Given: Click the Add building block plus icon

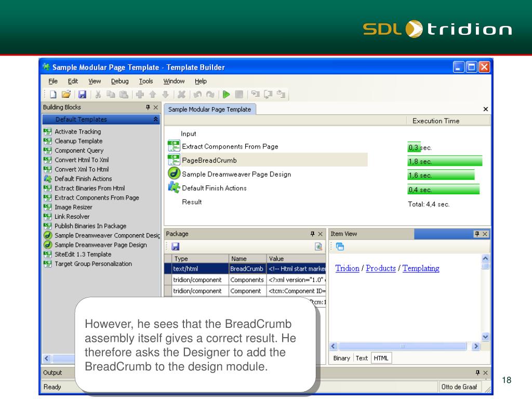Looking at the screenshot, I should [140, 95].
